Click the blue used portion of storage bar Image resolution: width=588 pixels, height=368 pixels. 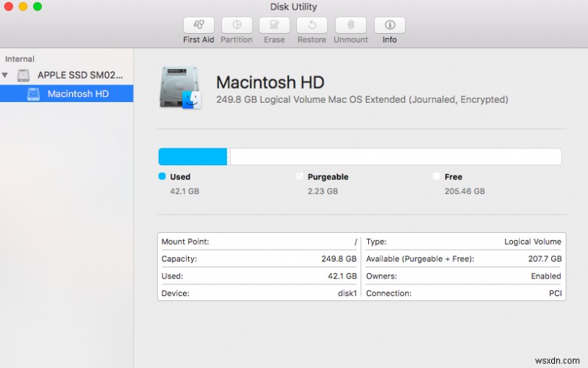[193, 156]
